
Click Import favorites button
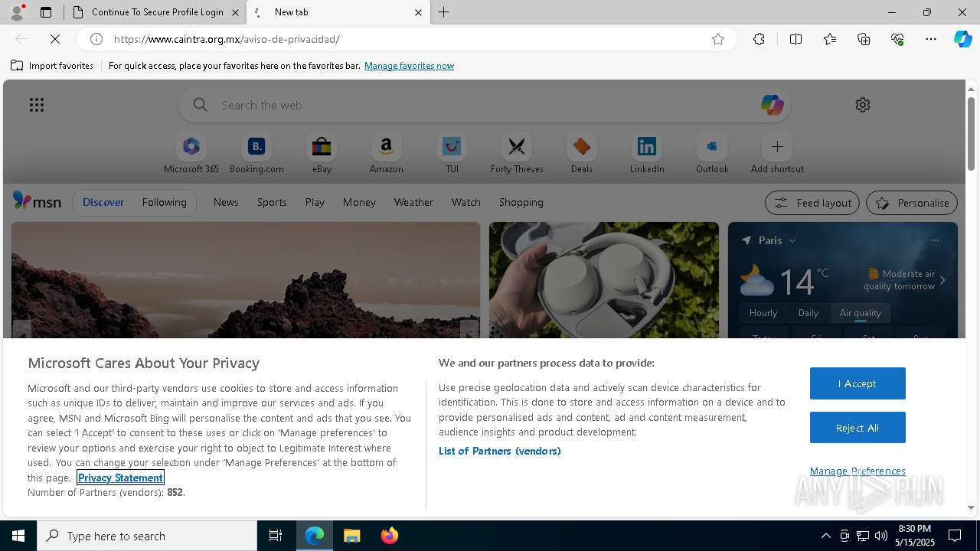pyautogui.click(x=52, y=66)
